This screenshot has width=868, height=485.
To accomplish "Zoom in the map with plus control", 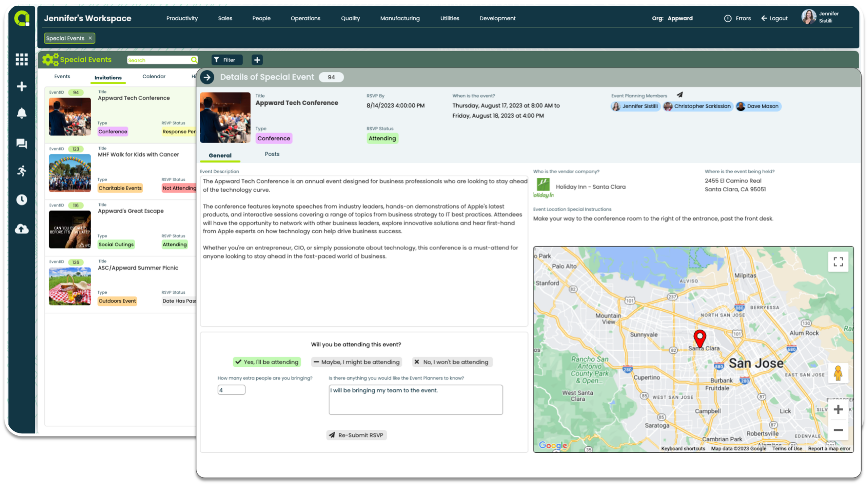I will pyautogui.click(x=838, y=409).
